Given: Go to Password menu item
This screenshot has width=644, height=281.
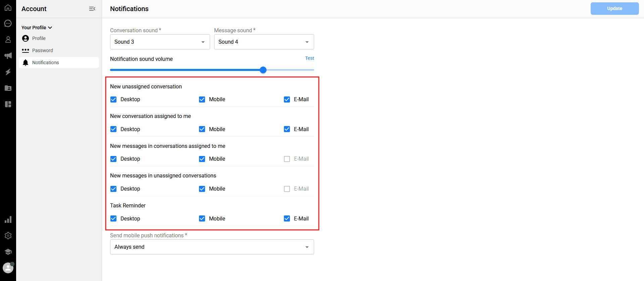Looking at the screenshot, I should pyautogui.click(x=59, y=50).
